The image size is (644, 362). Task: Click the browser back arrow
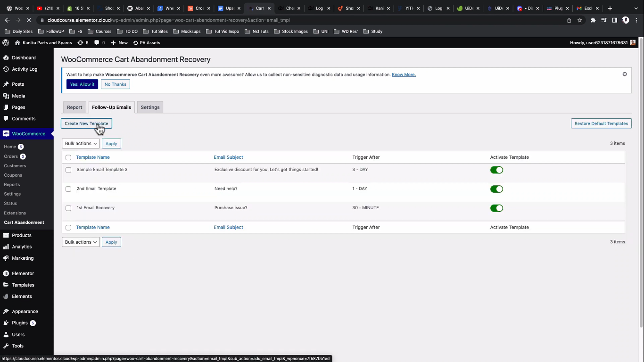point(7,20)
